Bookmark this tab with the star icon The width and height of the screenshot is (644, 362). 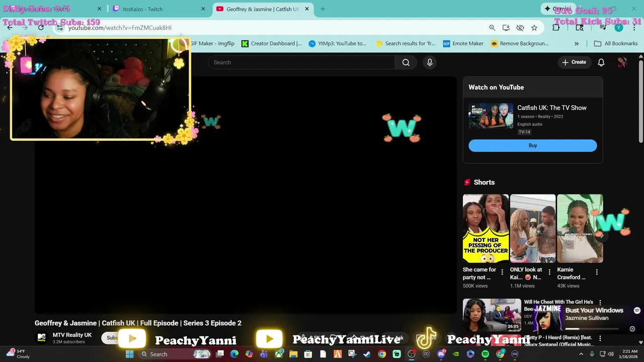point(534,28)
